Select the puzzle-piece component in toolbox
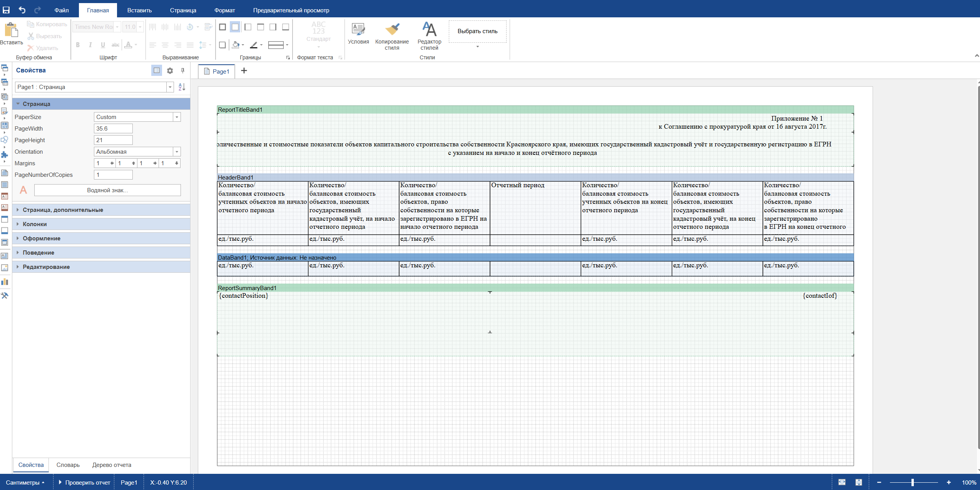Viewport: 980px width, 490px height. point(5,154)
